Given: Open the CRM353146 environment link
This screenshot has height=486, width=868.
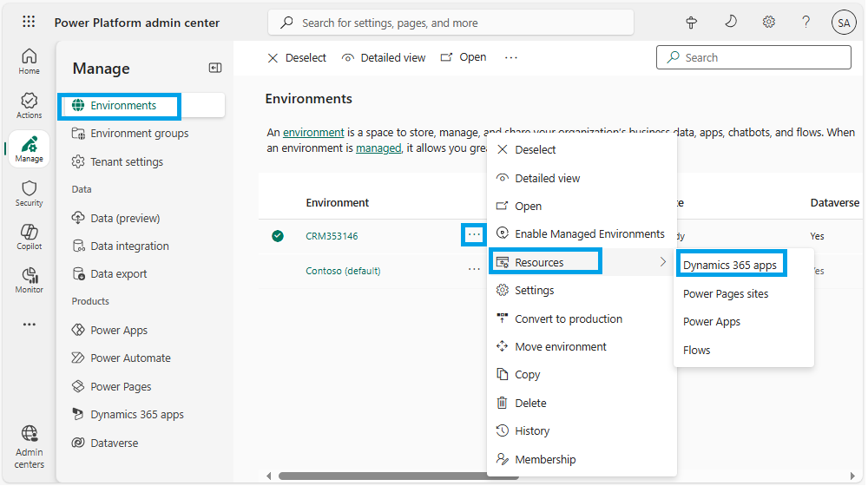Looking at the screenshot, I should tap(332, 236).
